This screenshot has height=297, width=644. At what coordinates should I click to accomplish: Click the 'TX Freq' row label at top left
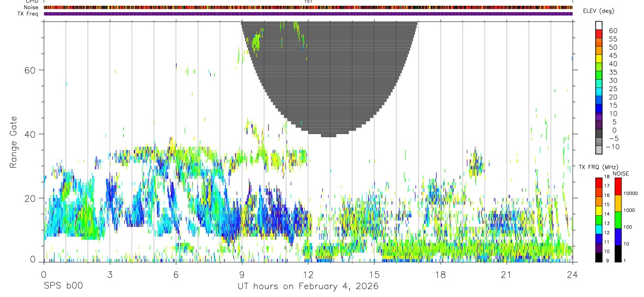28,14
